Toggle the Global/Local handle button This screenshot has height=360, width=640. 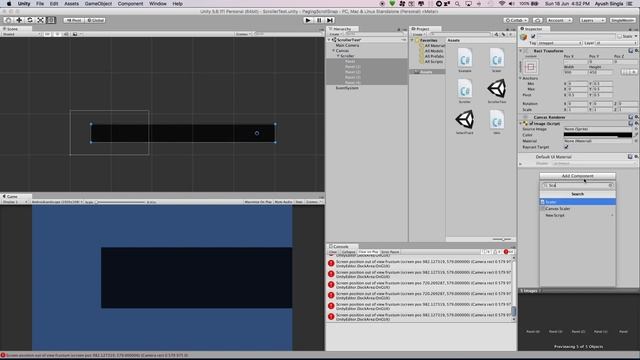point(95,20)
